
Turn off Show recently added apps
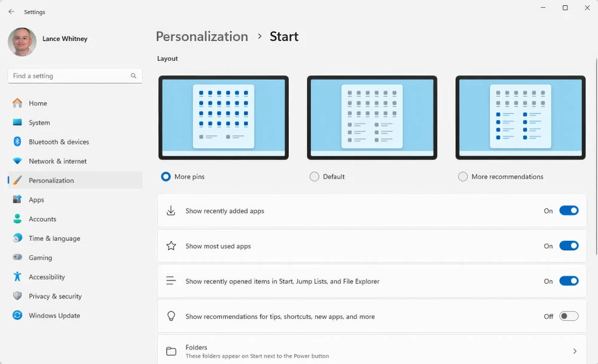[x=569, y=210]
